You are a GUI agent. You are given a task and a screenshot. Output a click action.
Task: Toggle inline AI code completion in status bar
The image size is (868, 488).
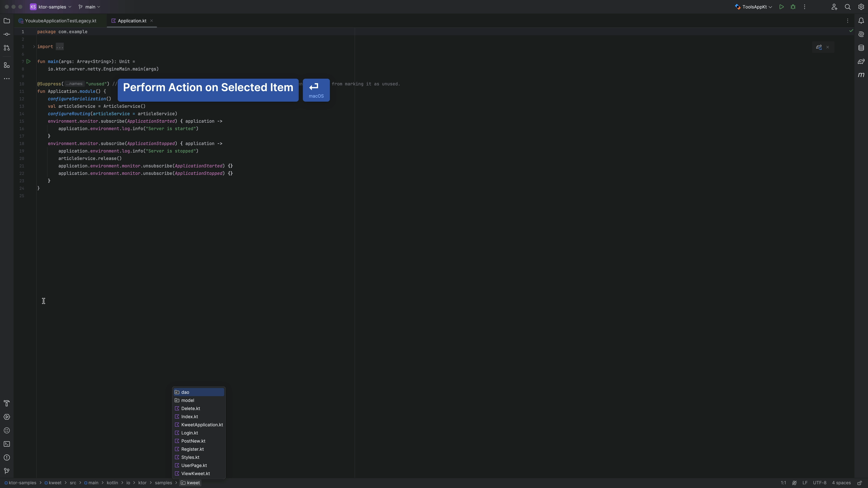[x=795, y=483]
